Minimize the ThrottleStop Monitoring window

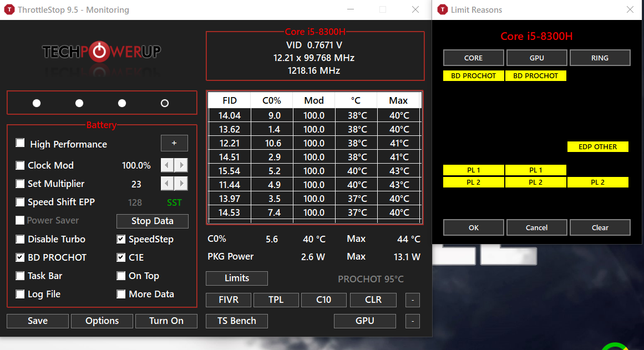pyautogui.click(x=351, y=9)
